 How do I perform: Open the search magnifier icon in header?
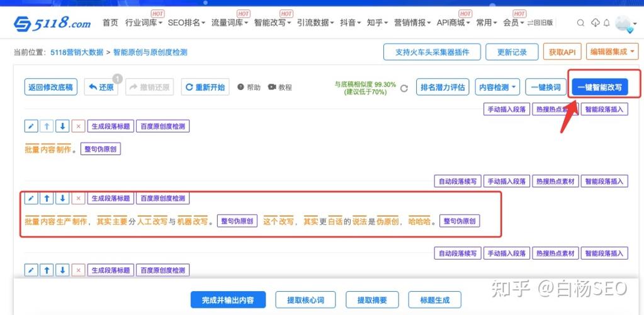(580, 23)
